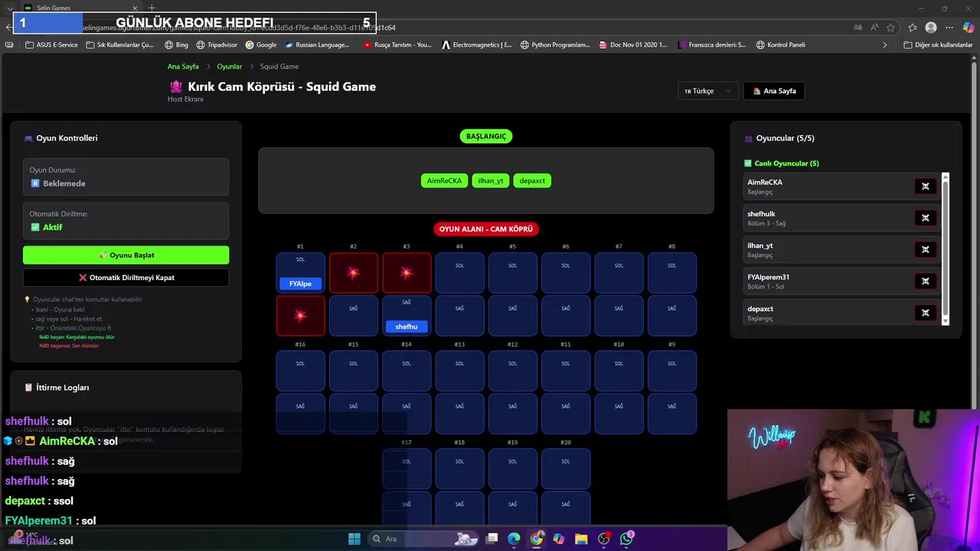Open a new browser tab

click(x=152, y=8)
